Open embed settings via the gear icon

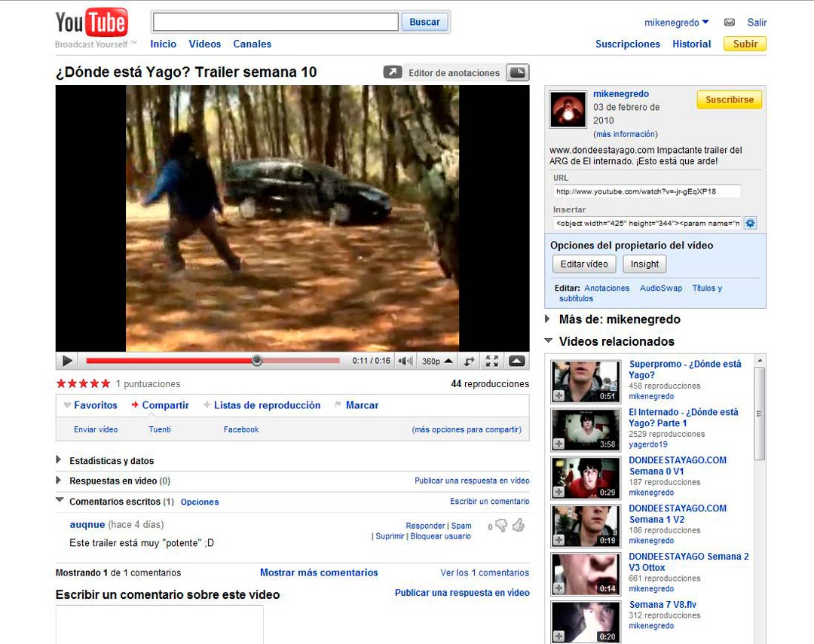click(x=750, y=223)
